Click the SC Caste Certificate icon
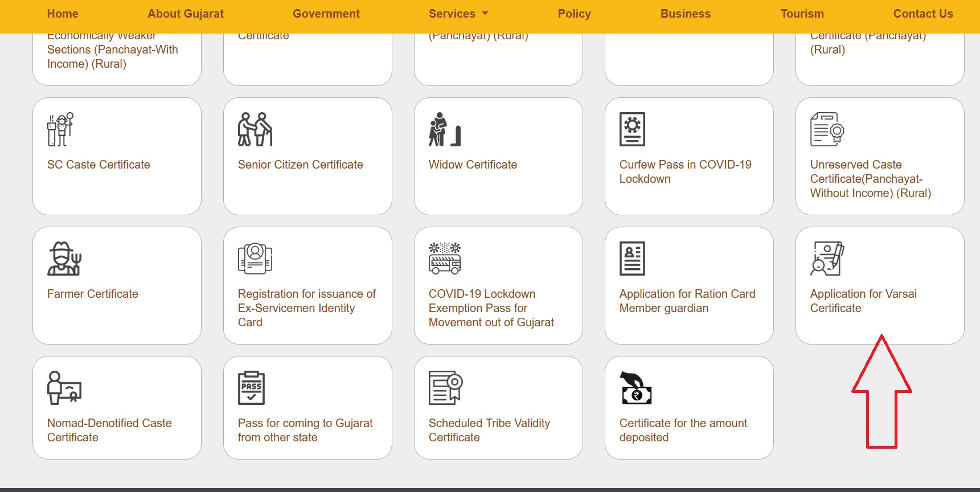This screenshot has width=980, height=492. click(60, 129)
